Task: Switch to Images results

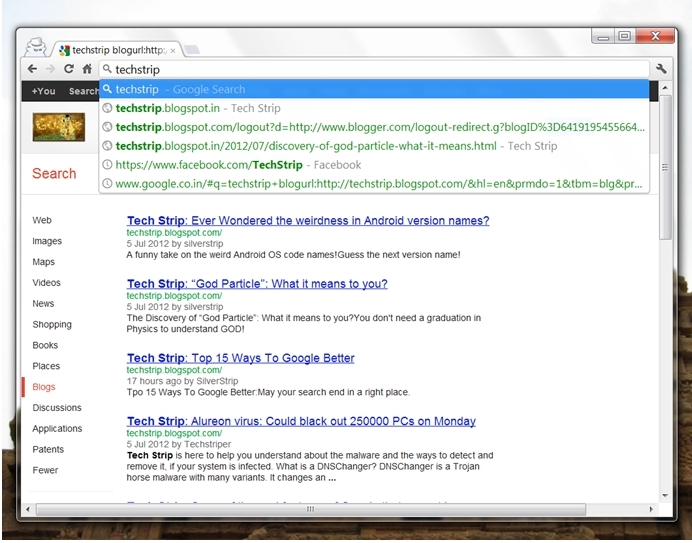Action: 47,241
